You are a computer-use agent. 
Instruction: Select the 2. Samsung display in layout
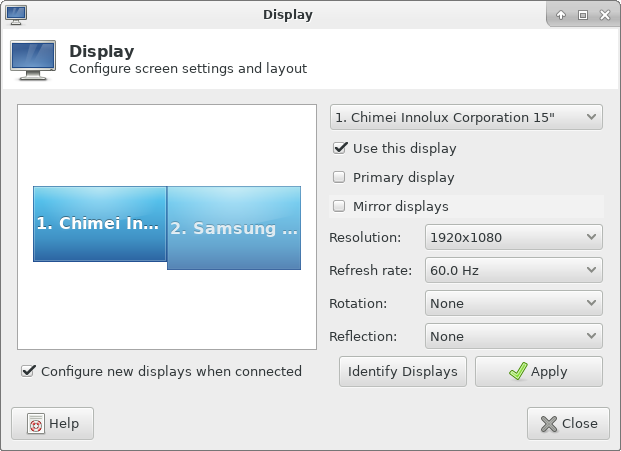[x=234, y=228]
